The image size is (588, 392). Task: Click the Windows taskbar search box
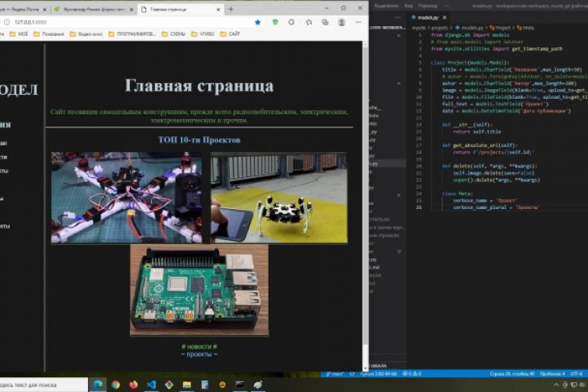tap(43, 385)
